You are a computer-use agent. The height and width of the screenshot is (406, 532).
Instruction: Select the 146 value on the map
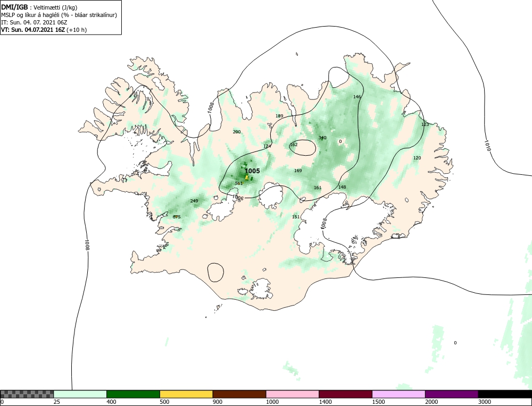pos(357,97)
